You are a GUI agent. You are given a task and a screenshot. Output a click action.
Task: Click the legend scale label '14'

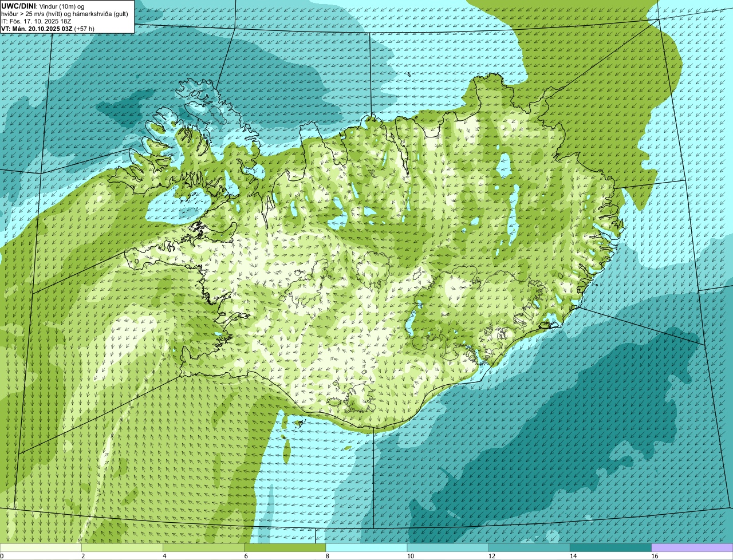(573, 556)
